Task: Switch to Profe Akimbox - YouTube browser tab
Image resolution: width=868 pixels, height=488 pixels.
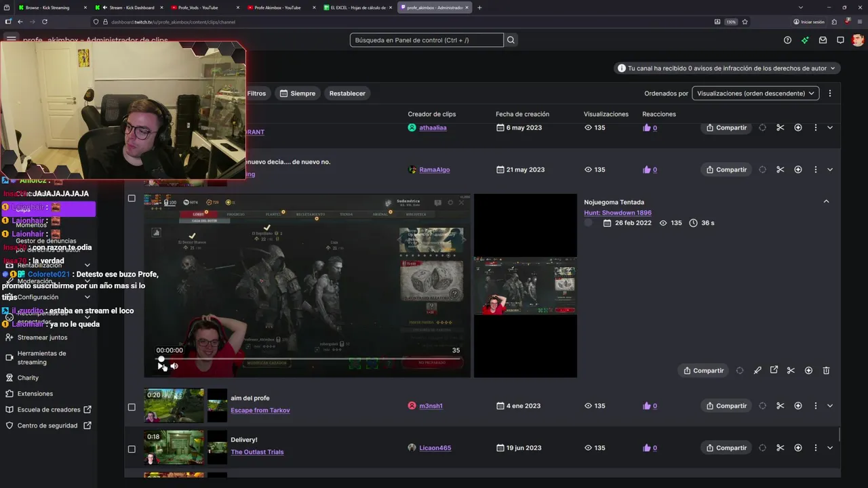Action: [282, 7]
